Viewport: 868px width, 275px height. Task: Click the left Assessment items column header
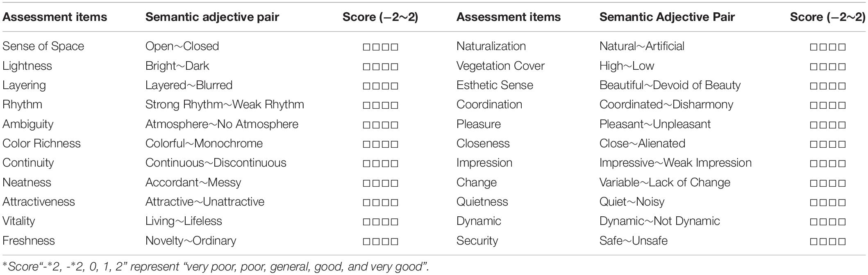pos(55,17)
